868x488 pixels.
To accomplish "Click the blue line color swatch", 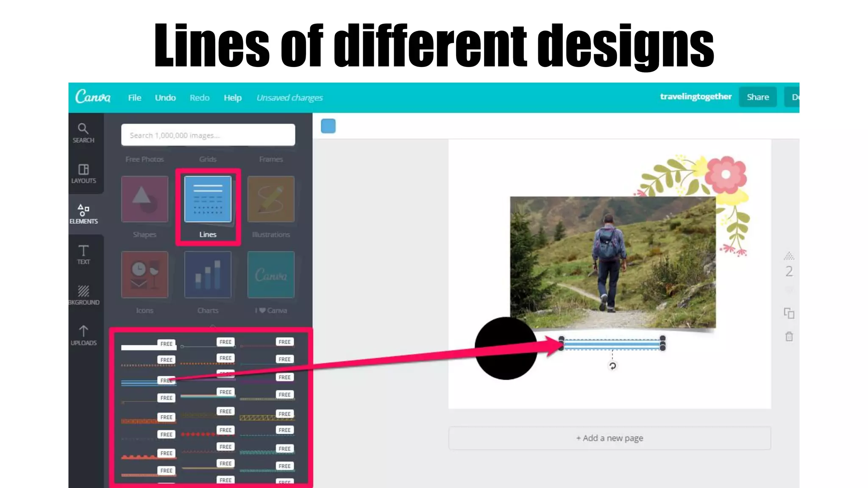I will 328,126.
